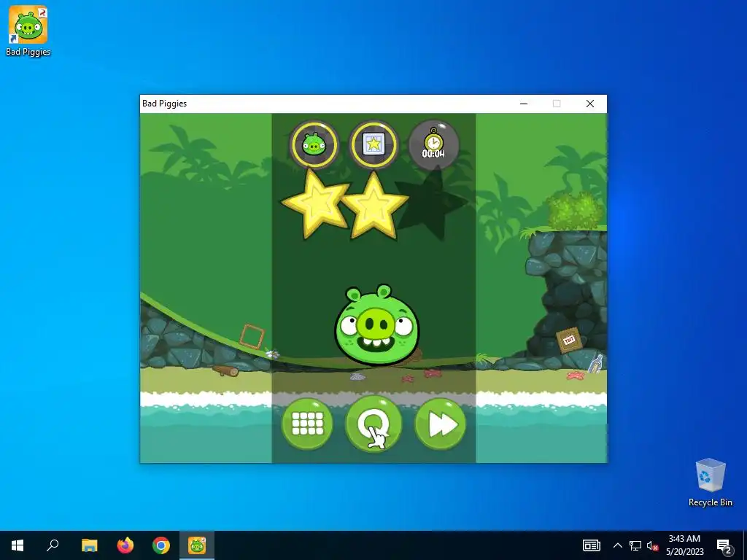Viewport: 747px width, 560px height.
Task: Open the Windows Start menu
Action: click(18, 545)
